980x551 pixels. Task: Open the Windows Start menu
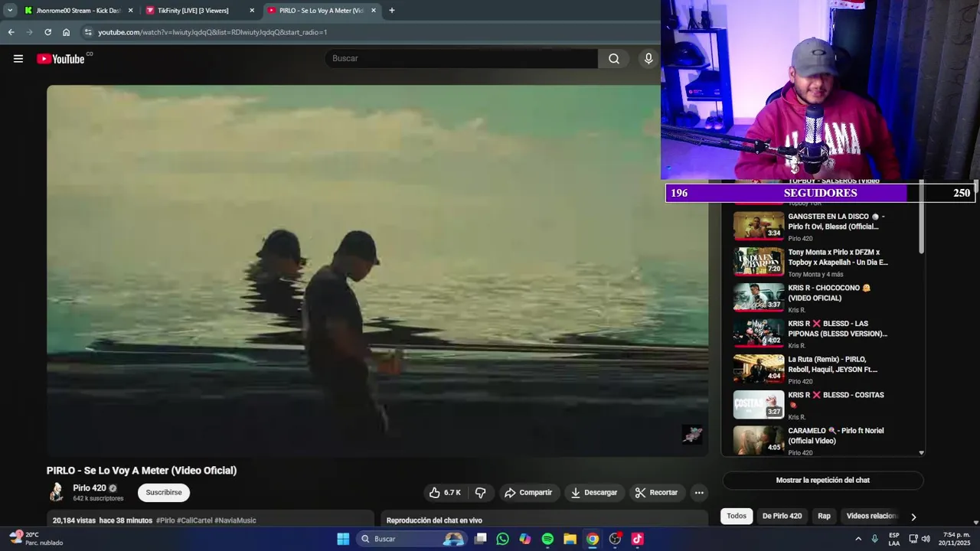click(343, 539)
